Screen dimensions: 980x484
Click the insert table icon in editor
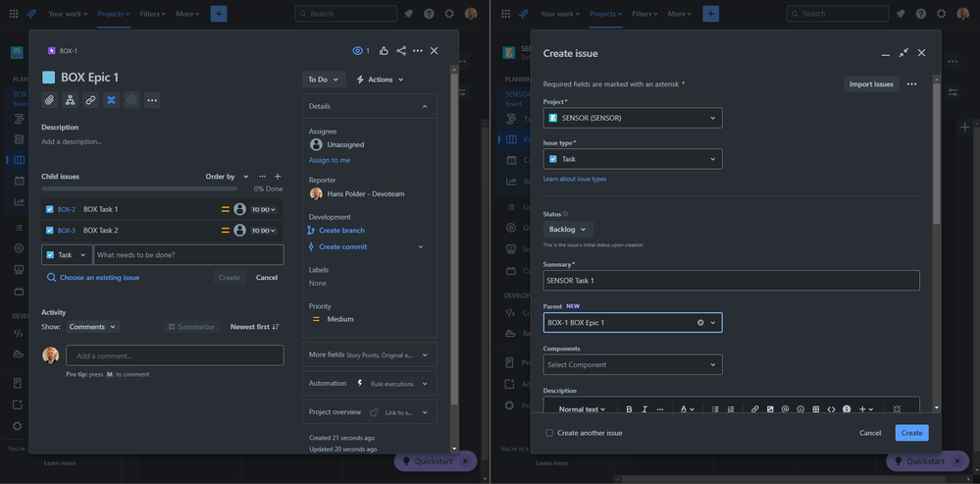pos(815,409)
